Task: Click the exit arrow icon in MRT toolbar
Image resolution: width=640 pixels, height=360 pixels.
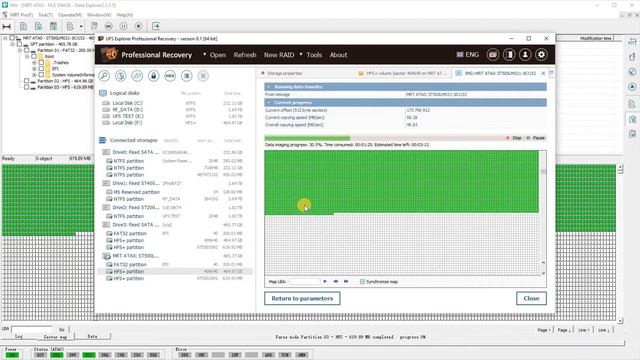Action: (156, 27)
